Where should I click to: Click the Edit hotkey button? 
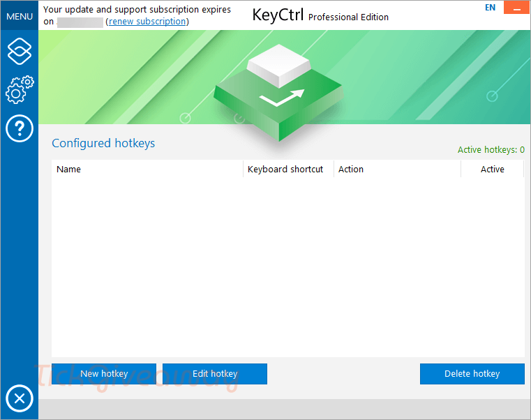(215, 374)
